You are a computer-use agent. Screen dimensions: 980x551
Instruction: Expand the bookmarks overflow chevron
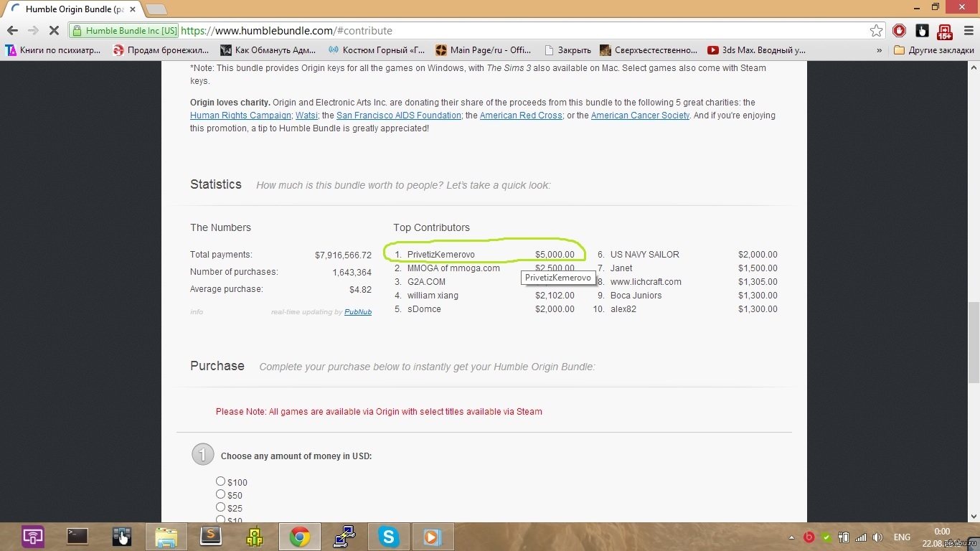879,50
